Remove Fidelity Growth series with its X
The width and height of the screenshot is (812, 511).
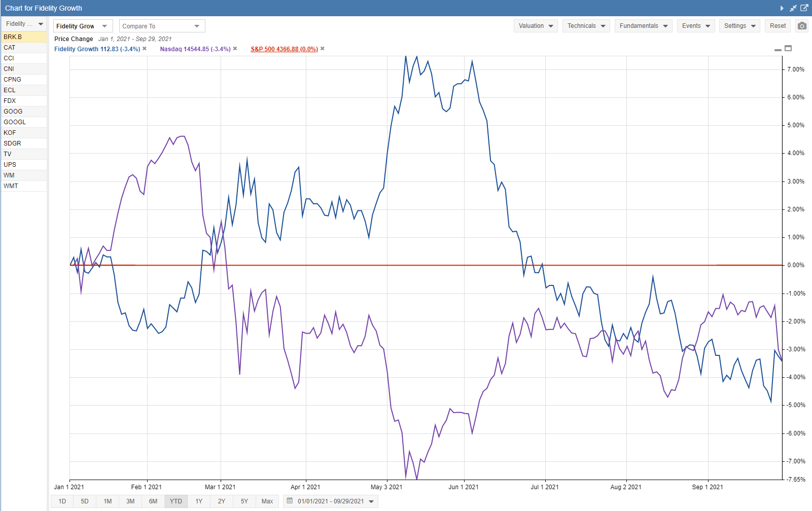coord(145,49)
